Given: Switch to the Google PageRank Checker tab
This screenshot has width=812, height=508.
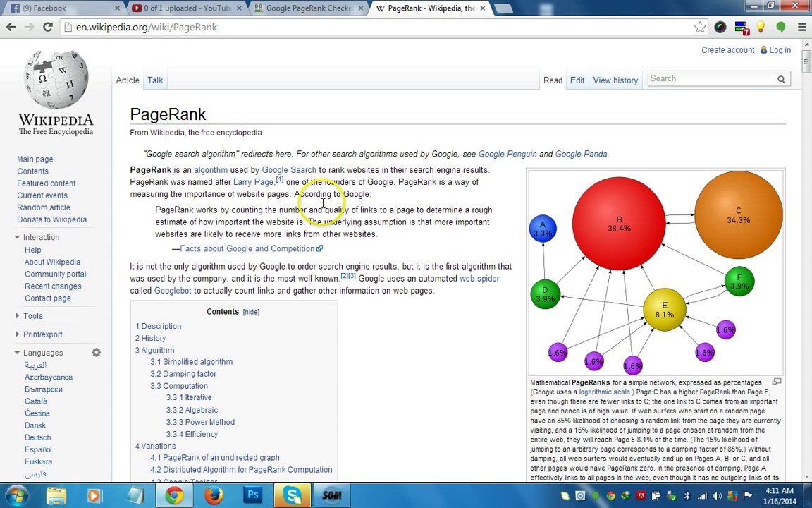Looking at the screenshot, I should [309, 8].
